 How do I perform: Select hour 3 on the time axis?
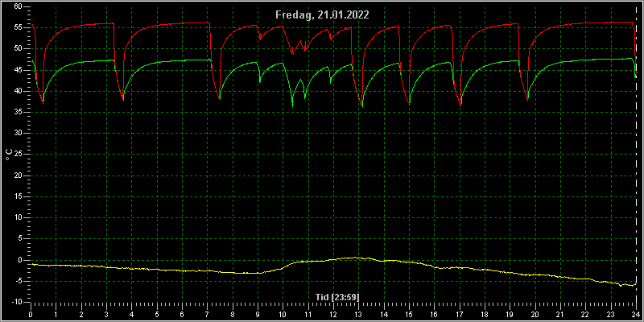106,314
